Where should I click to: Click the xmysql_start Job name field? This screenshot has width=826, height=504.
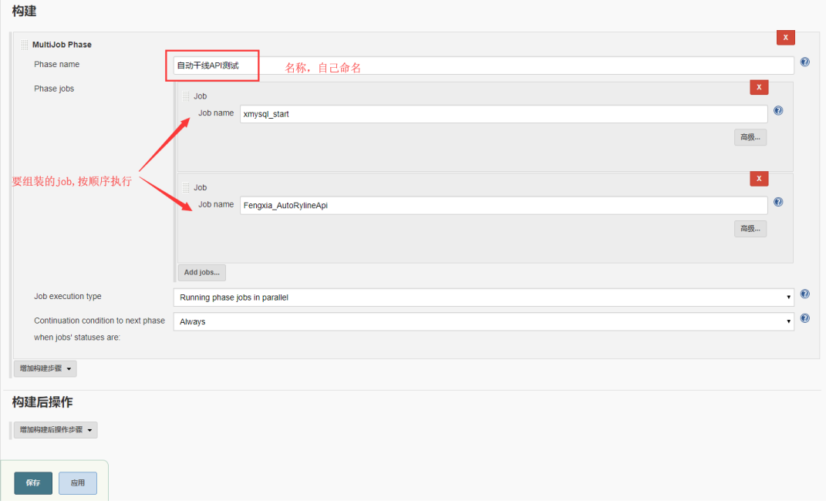(x=504, y=114)
